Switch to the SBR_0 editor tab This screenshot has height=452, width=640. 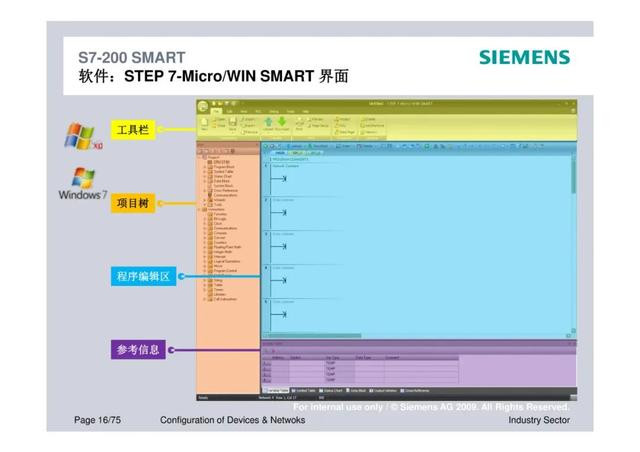[296, 153]
